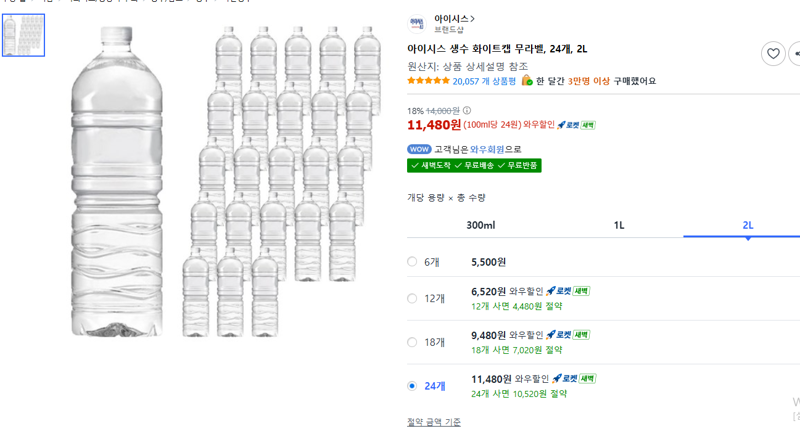Image resolution: width=800 pixels, height=434 pixels.
Task: Open the 20,057 개 상품평 reviews link
Action: pyautogui.click(x=484, y=81)
